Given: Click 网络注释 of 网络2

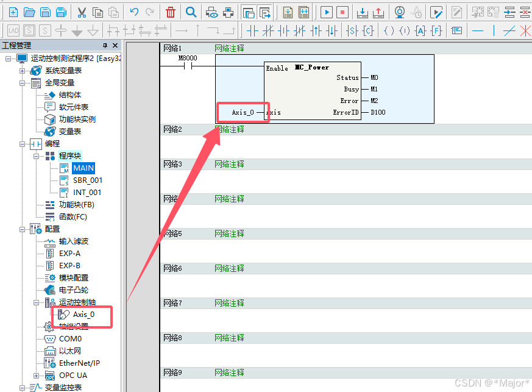Looking at the screenshot, I should pos(229,129).
